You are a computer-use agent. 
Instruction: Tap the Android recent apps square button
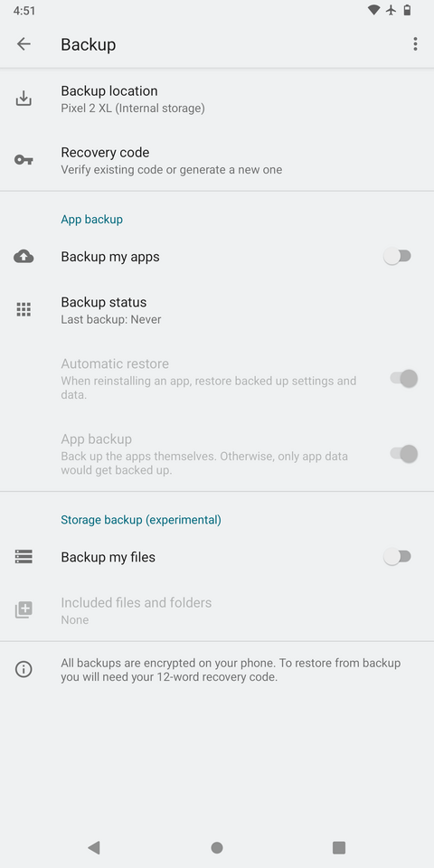(339, 847)
